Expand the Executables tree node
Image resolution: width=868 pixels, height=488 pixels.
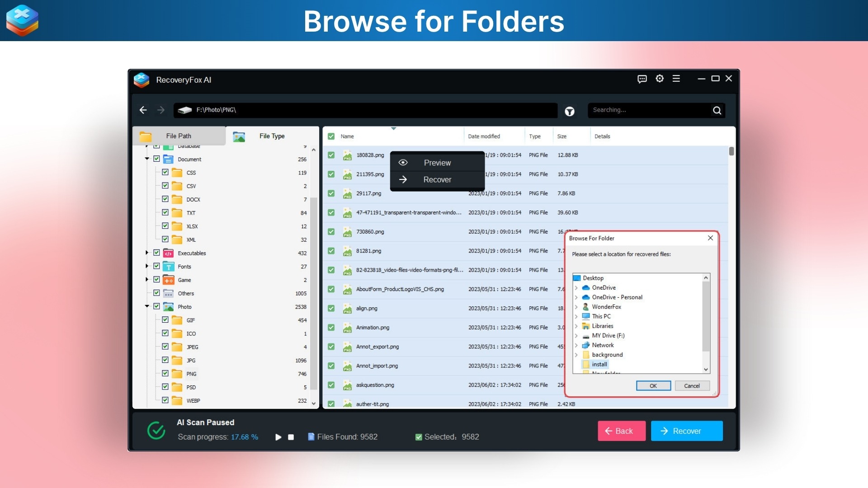click(x=146, y=253)
